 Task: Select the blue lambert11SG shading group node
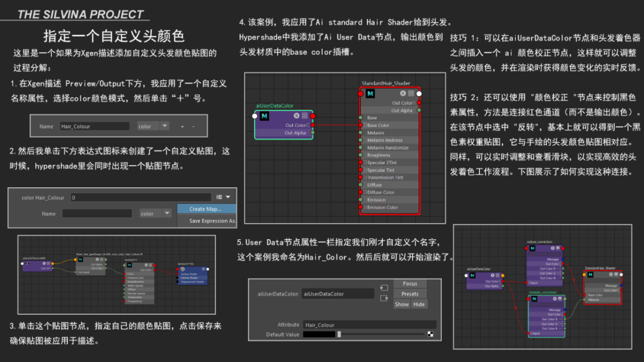point(193,276)
